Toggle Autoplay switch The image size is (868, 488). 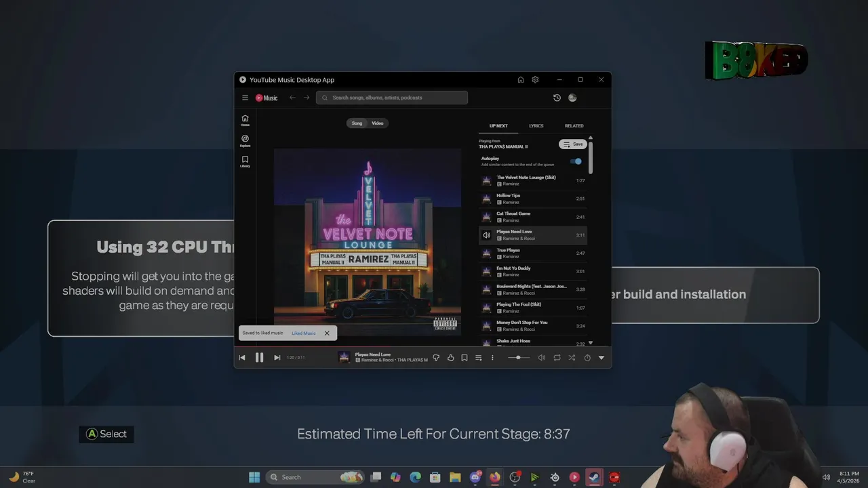pyautogui.click(x=576, y=161)
